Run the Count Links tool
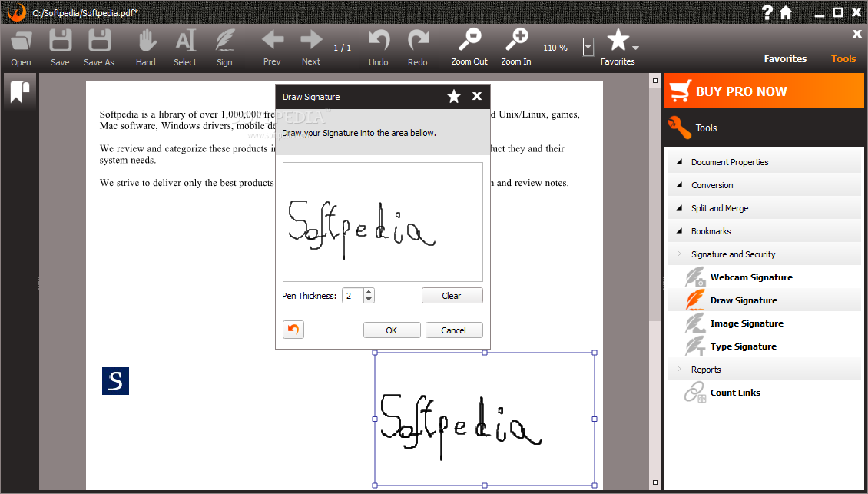Image resolution: width=868 pixels, height=494 pixels. coord(764,393)
